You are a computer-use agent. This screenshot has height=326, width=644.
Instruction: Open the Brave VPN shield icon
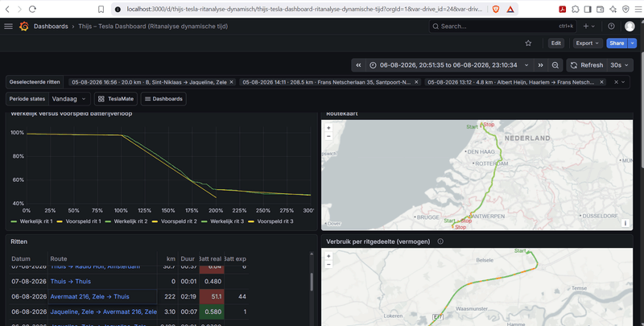coord(625,9)
